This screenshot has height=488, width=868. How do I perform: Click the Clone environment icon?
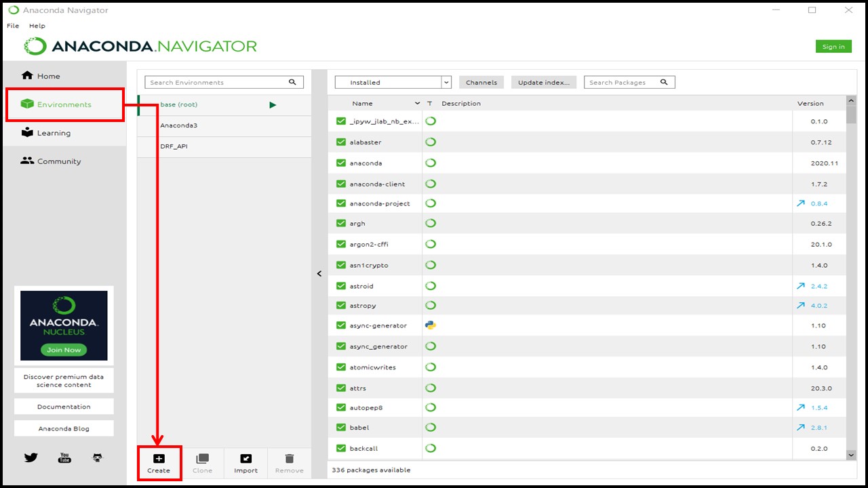[x=202, y=459]
